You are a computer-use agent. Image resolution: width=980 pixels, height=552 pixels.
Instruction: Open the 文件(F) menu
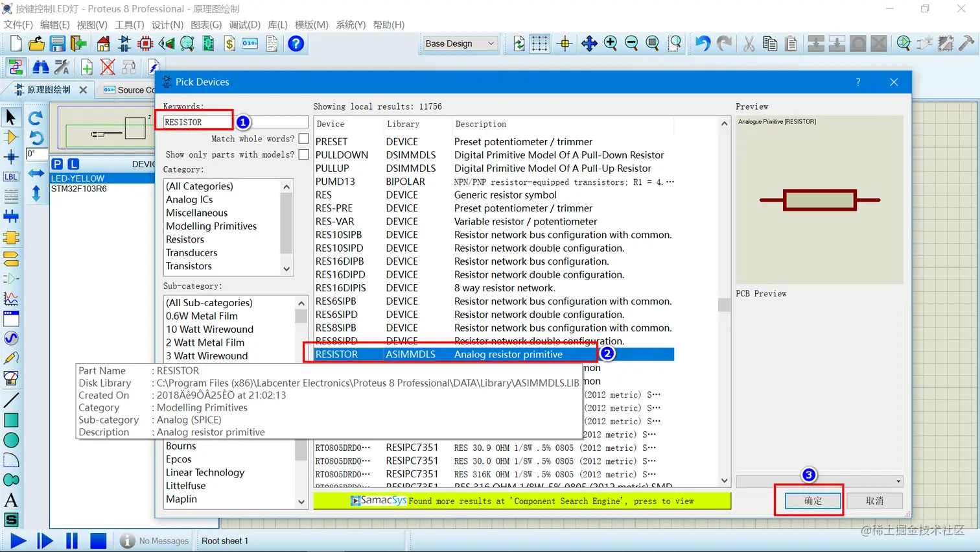(18, 25)
